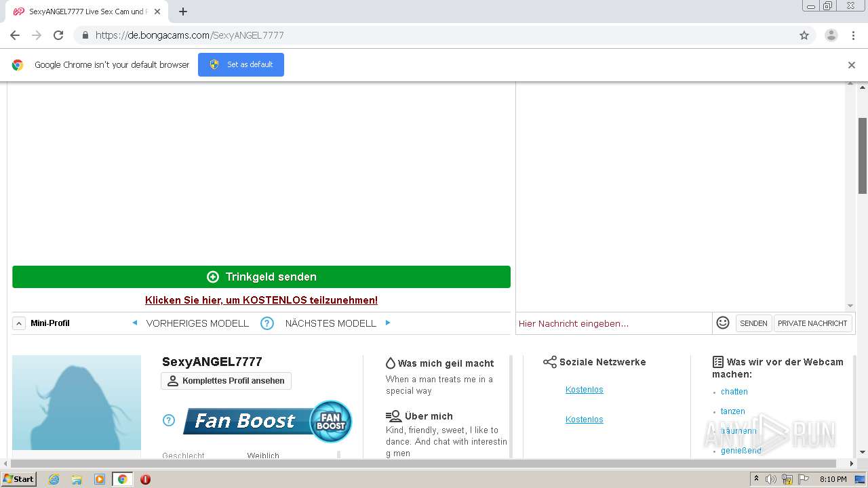Go to NÄCHSTES MODELL
868x488 pixels.
330,323
